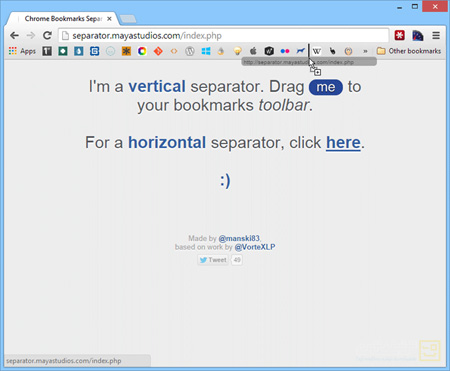Click the Tweet button
This screenshot has height=371, width=450.
pyautogui.click(x=213, y=260)
